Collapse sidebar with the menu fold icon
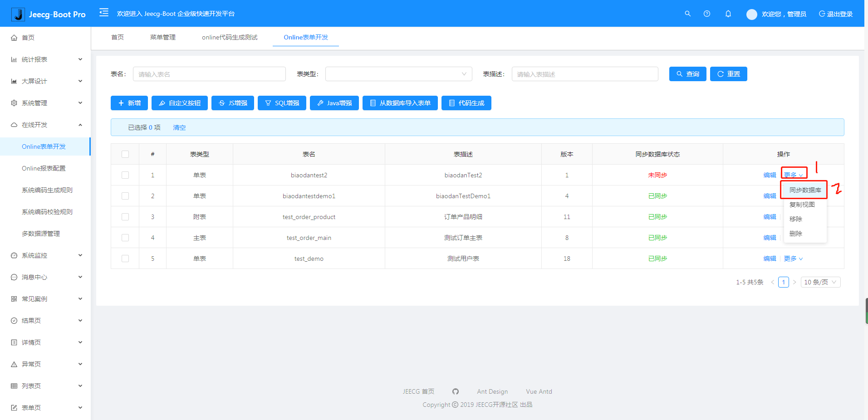Viewport: 868px width, 420px height. [104, 12]
